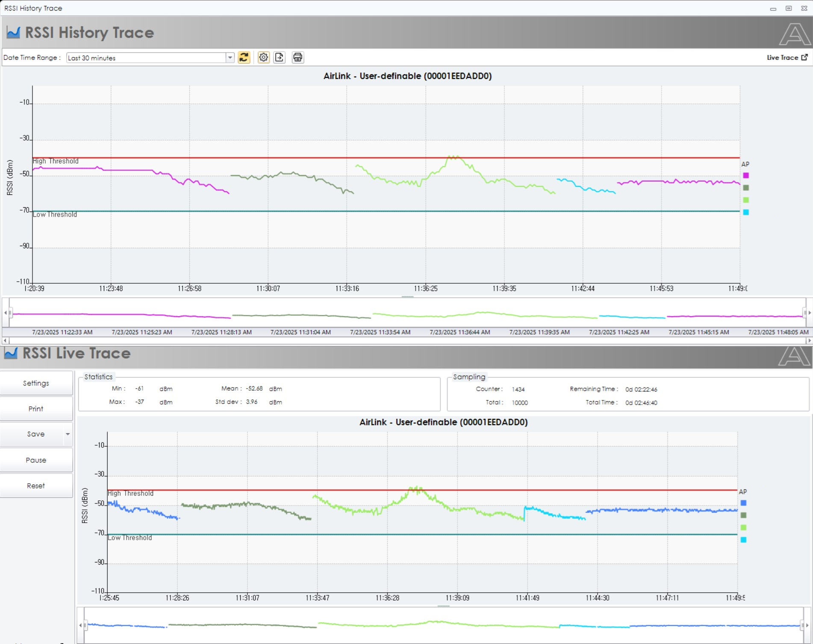Image resolution: width=813 pixels, height=644 pixels.
Task: Click the magenta AP legend swatch in History chart
Action: click(x=746, y=175)
